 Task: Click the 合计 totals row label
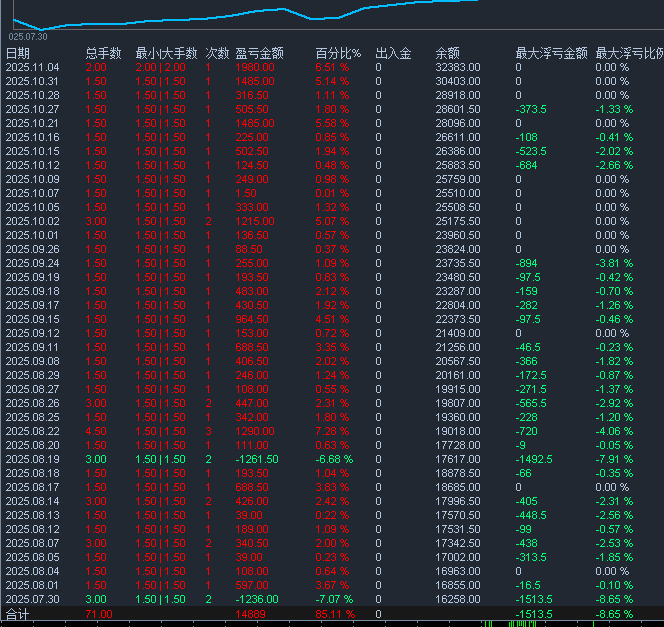pyautogui.click(x=18, y=614)
